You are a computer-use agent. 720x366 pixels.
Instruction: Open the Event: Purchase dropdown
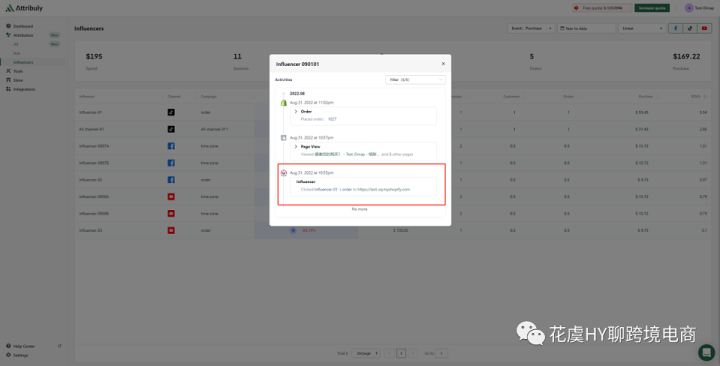pyautogui.click(x=531, y=28)
